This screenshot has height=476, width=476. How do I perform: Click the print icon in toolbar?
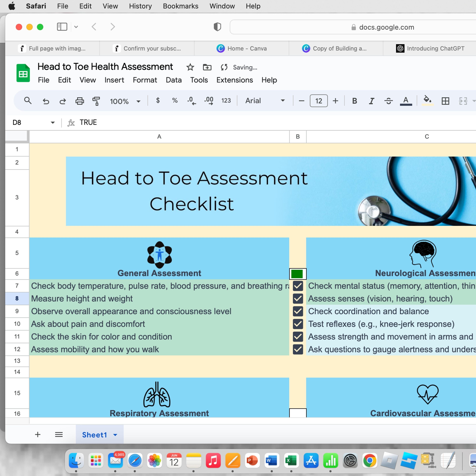pos(79,101)
